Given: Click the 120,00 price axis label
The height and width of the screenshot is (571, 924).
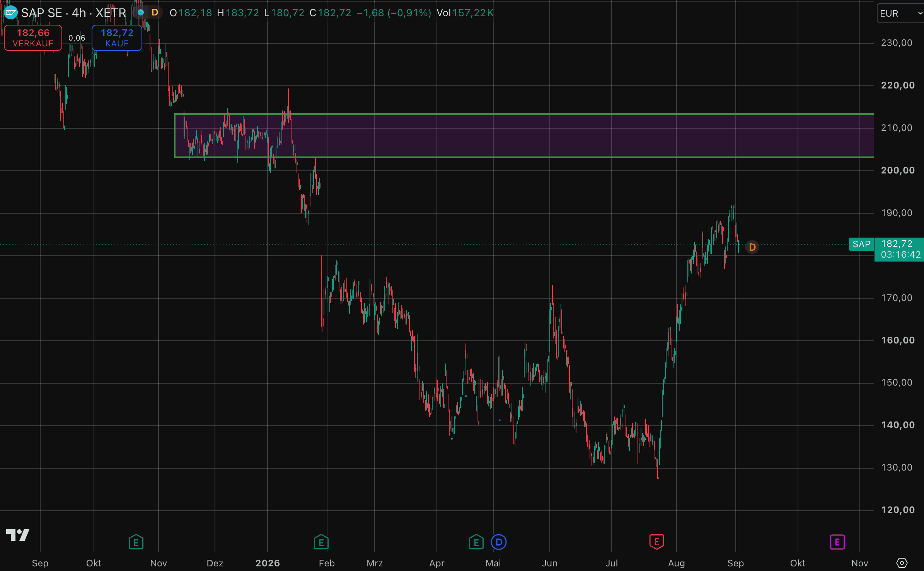Looking at the screenshot, I should tap(898, 510).
